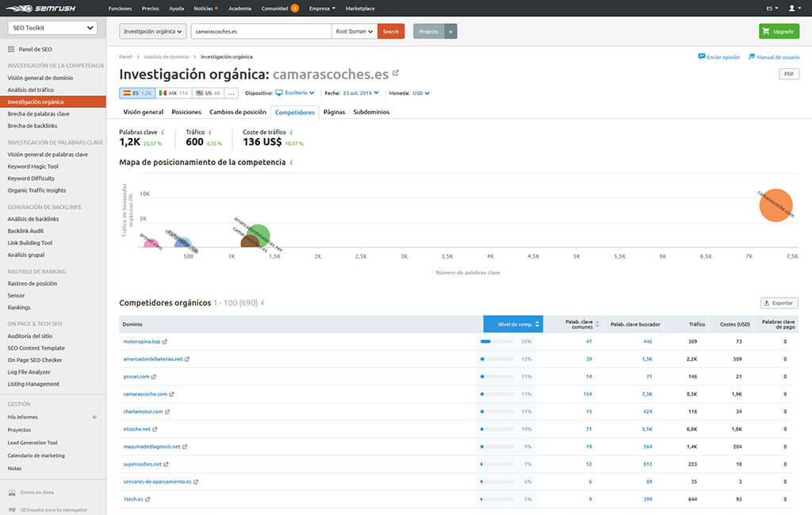The image size is (812, 515).
Task: Switch to the Páginas tab
Action: point(334,112)
